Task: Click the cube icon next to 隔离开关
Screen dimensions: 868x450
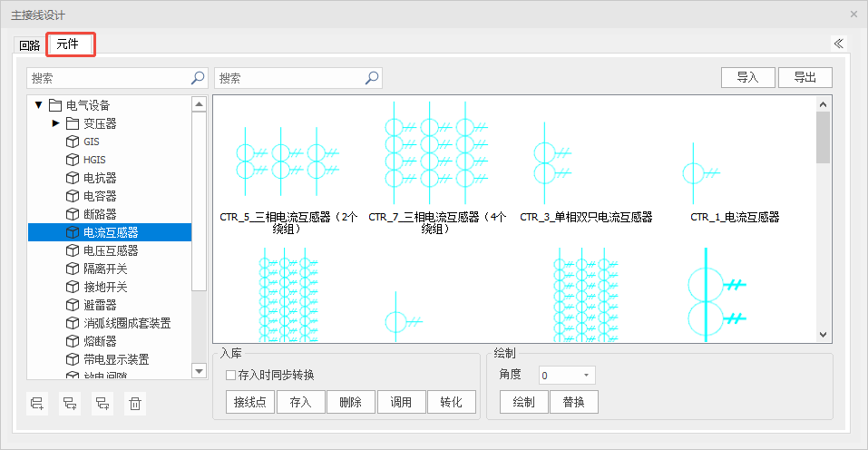Action: [x=73, y=269]
